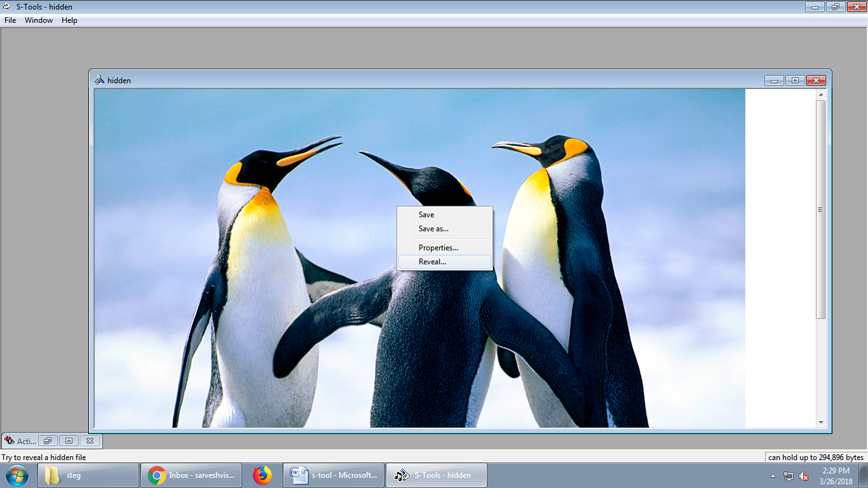Image resolution: width=868 pixels, height=488 pixels.
Task: Open the Windows Start menu
Action: click(x=17, y=475)
